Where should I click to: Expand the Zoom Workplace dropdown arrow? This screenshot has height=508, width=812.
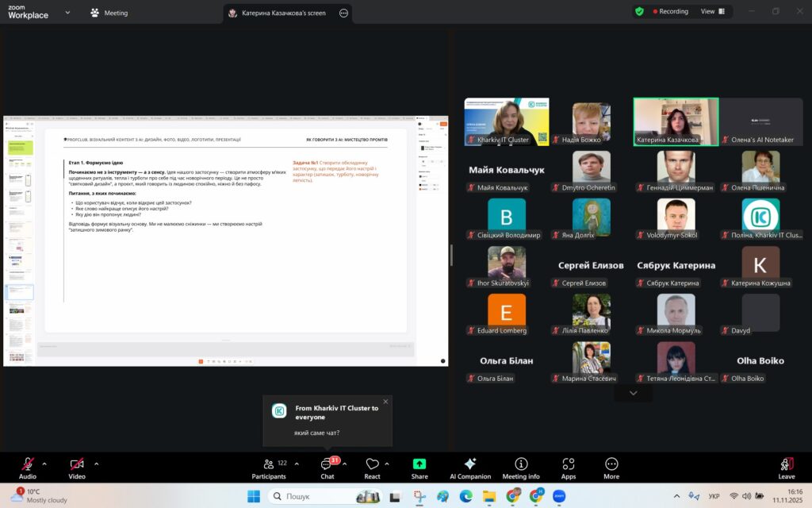(67, 13)
